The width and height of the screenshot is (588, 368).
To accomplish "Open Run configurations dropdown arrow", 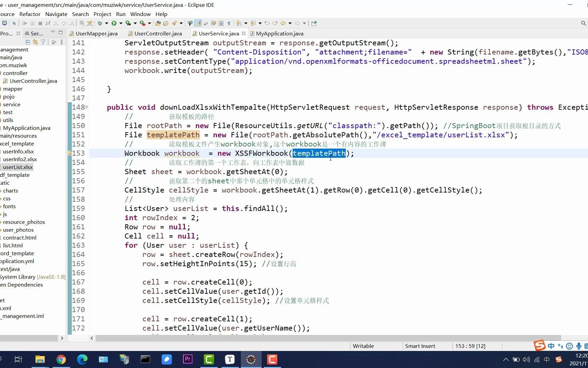I will coord(121,23).
